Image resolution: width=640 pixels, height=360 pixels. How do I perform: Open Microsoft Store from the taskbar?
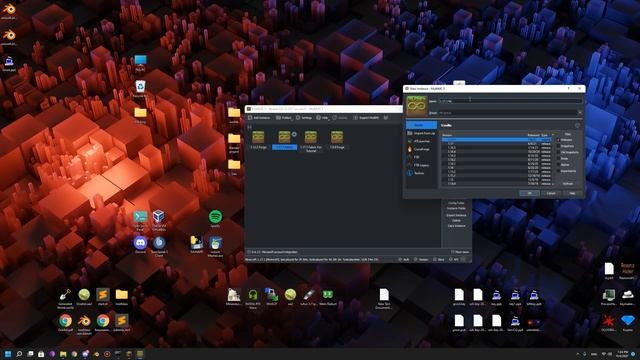[x=41, y=354]
